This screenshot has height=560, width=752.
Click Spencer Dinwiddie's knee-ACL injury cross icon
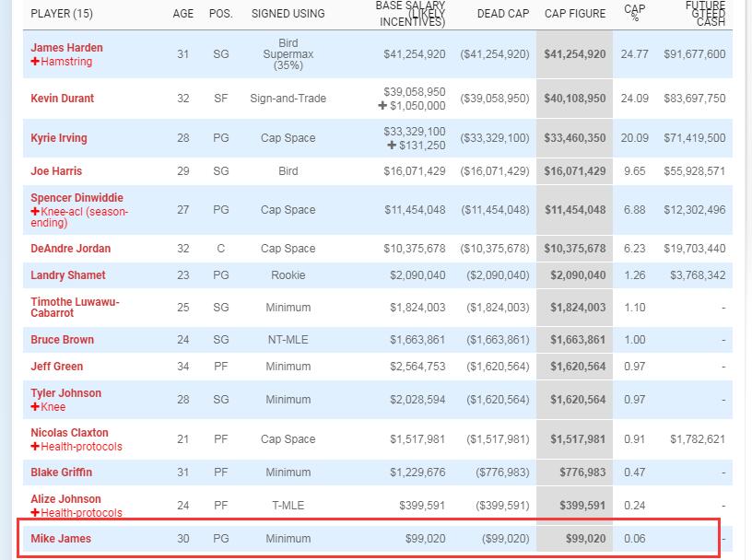(35, 212)
